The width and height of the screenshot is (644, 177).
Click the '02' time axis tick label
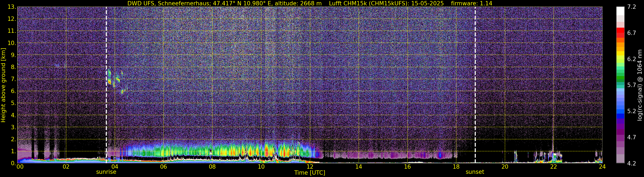(66, 167)
